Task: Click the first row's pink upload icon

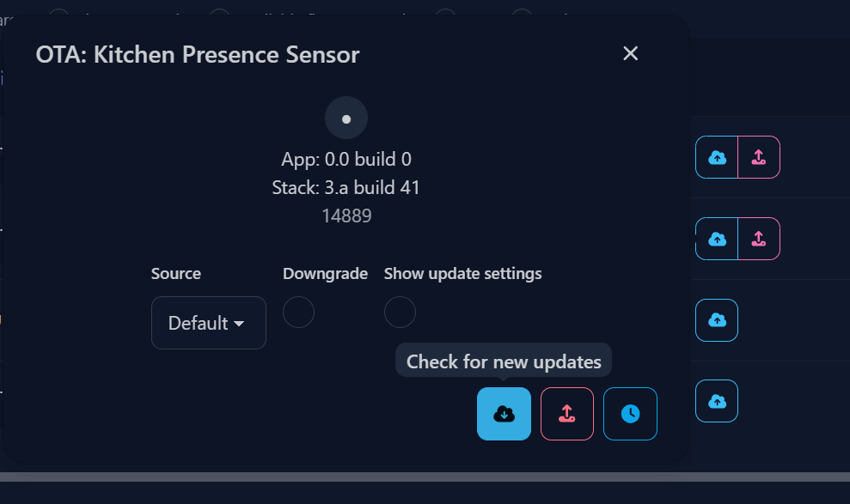Action: 759,157
